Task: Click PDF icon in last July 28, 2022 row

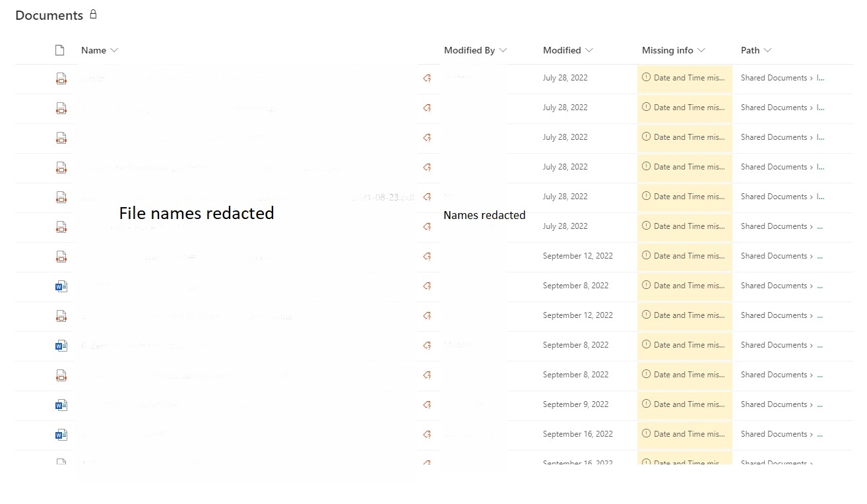Action: click(61, 227)
